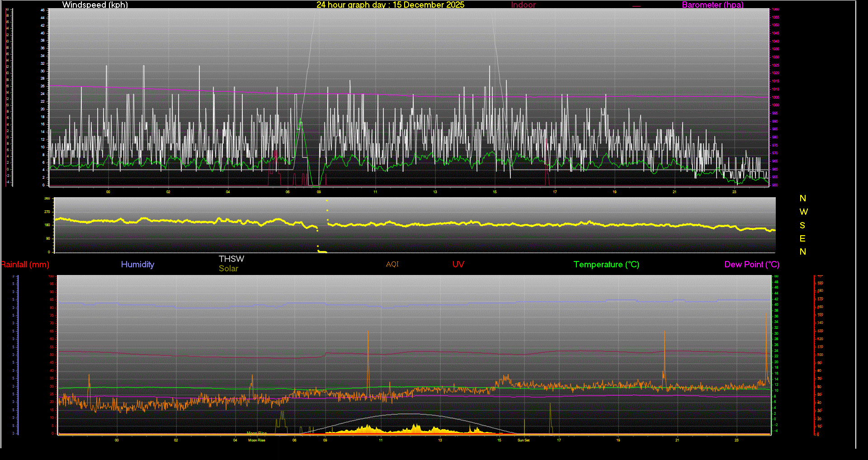Select the Rainfall (mm) legend label

tap(25, 265)
